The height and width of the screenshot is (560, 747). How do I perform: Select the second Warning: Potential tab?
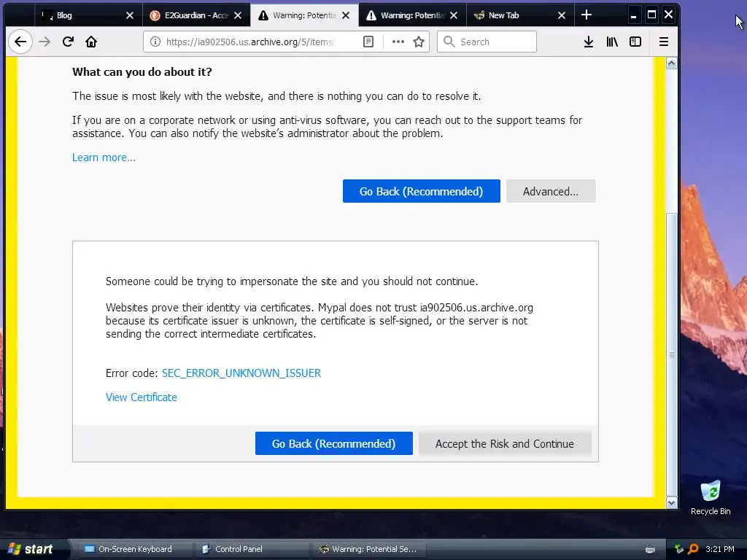pyautogui.click(x=413, y=15)
